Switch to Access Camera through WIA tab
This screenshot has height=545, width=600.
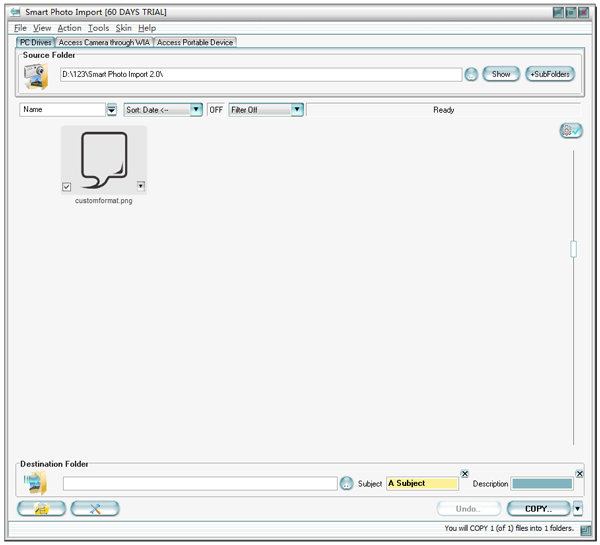coord(104,43)
